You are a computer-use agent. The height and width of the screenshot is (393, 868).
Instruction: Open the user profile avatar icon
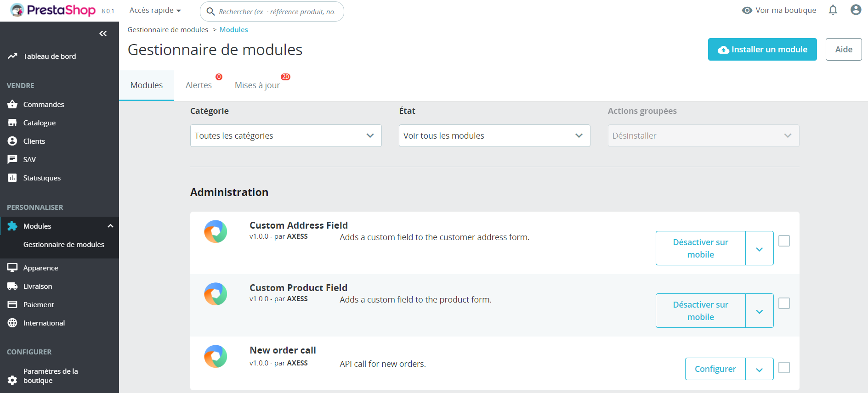(x=856, y=10)
